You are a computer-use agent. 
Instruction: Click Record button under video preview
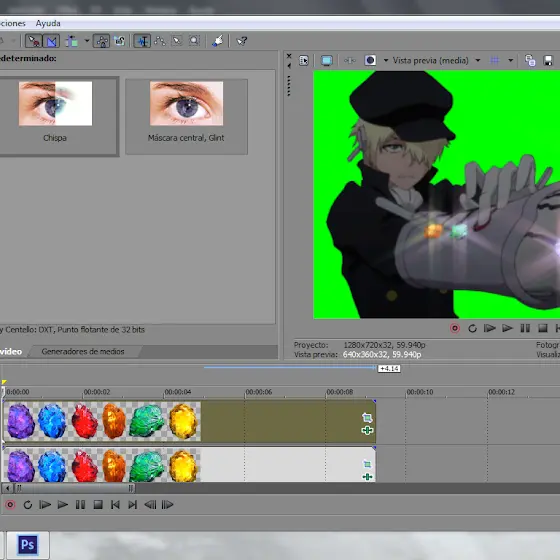pyautogui.click(x=455, y=328)
